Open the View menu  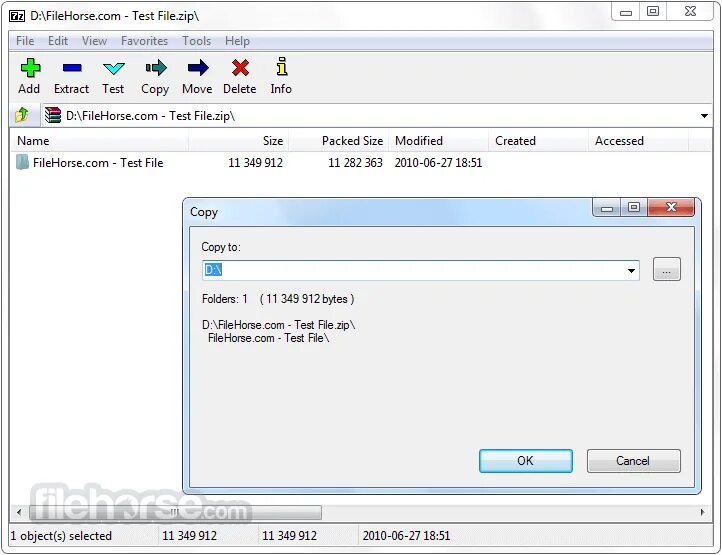[x=94, y=41]
